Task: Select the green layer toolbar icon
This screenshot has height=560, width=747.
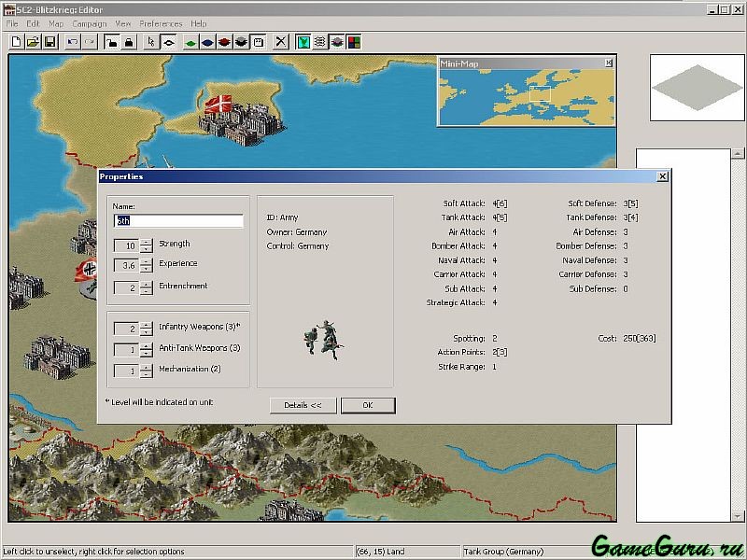Action: pos(190,42)
